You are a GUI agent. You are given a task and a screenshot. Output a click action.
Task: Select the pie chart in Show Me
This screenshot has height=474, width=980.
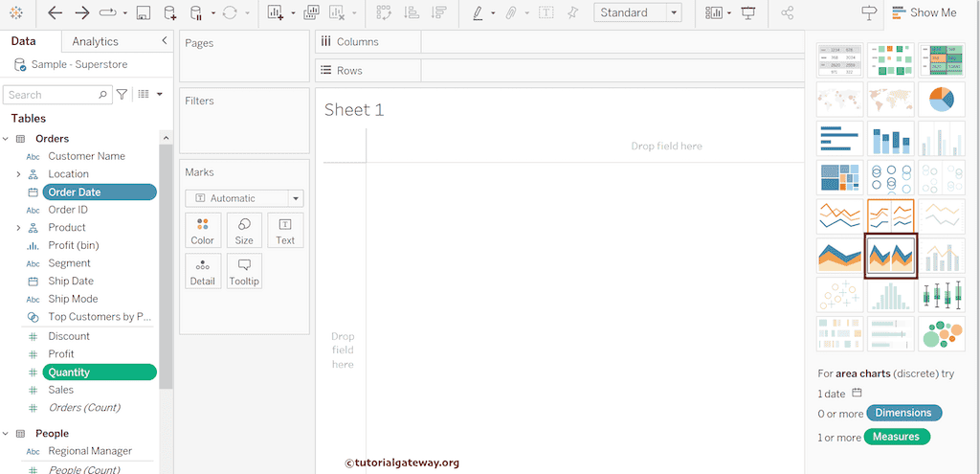(941, 100)
